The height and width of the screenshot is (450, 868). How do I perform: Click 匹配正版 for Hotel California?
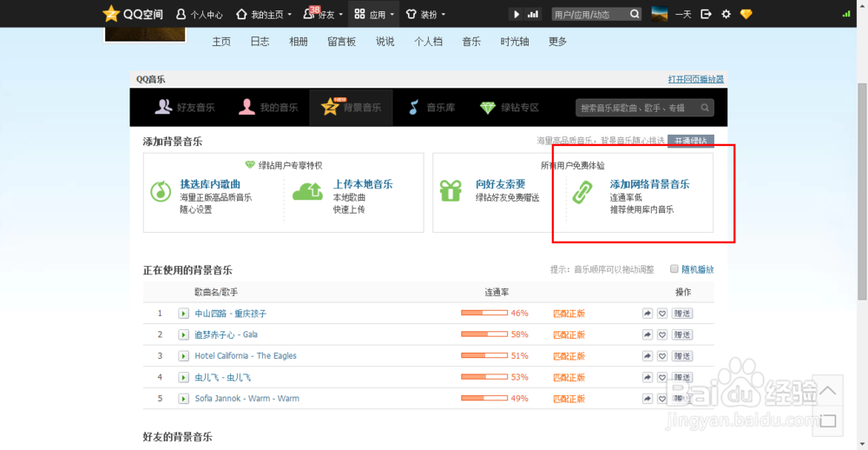(569, 356)
